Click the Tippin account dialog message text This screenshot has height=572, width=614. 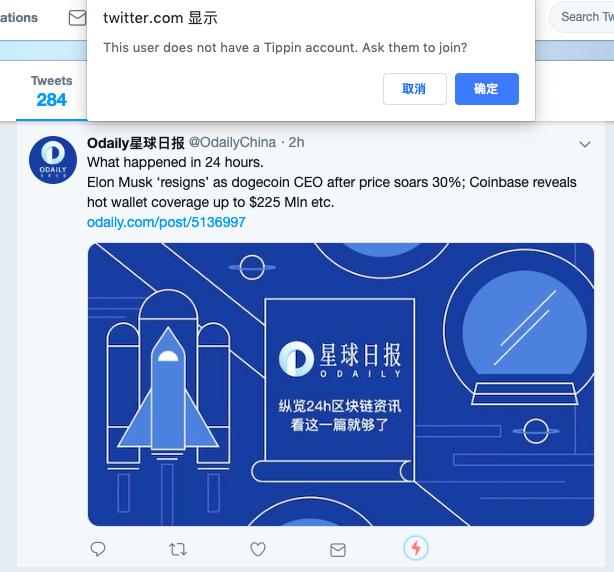[x=285, y=48]
